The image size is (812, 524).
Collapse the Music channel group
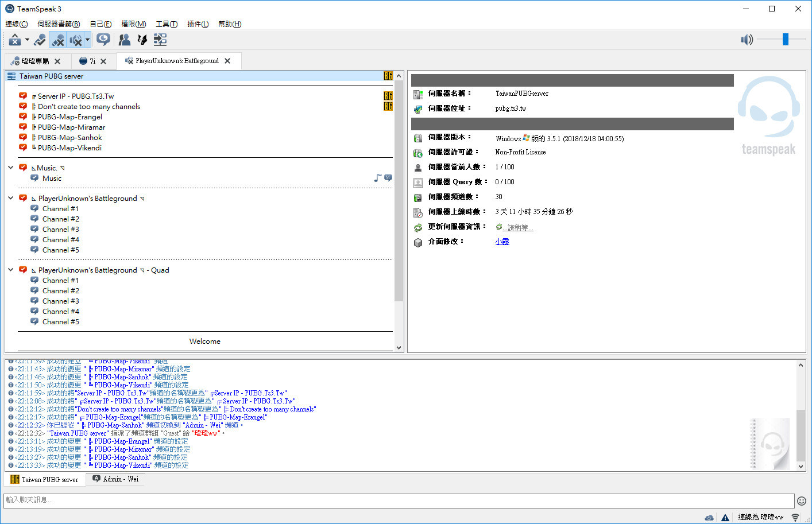10,168
